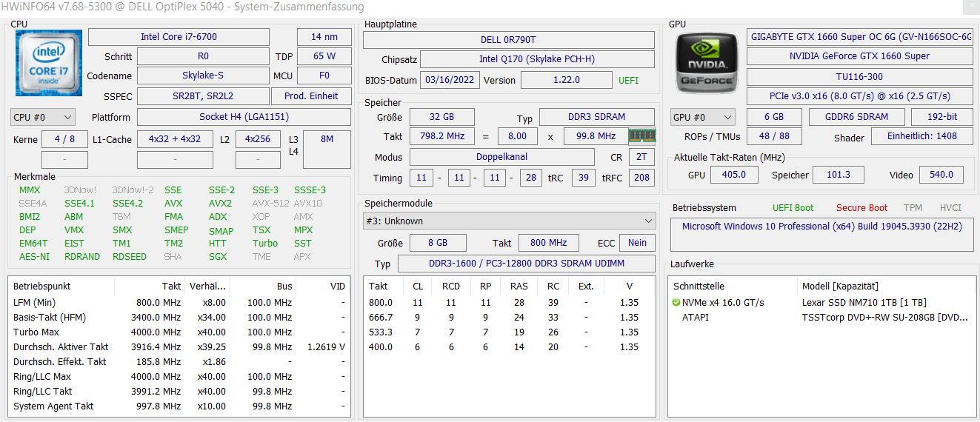Click the BIOS version 1.22.0 field
This screenshot has height=422, width=980.
[567, 80]
